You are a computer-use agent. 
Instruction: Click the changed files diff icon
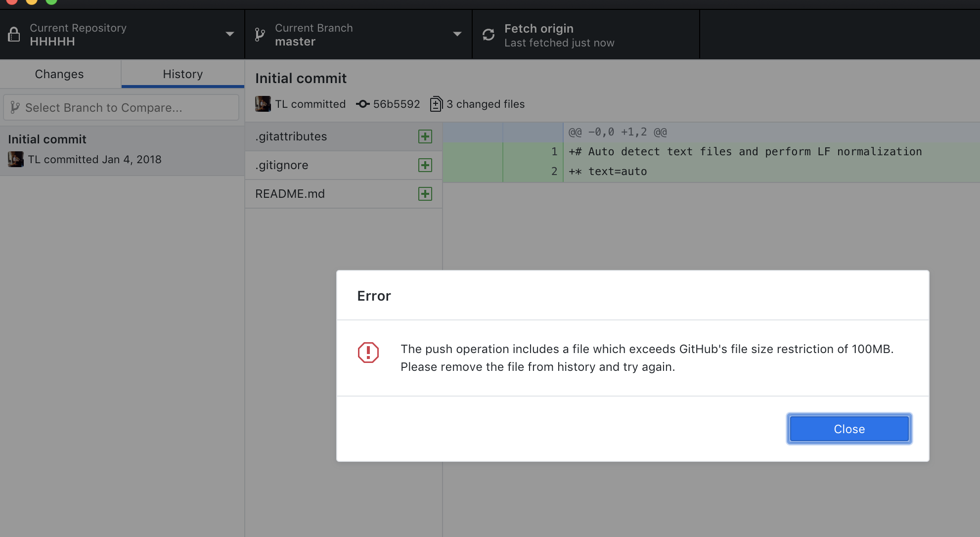click(x=436, y=104)
